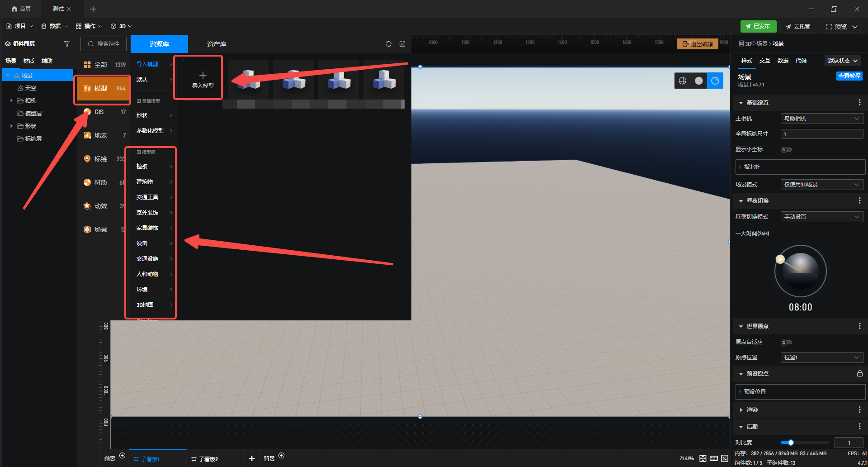The image size is (868, 467).
Task: Click the lock icon next to 预设原点
Action: (x=859, y=374)
